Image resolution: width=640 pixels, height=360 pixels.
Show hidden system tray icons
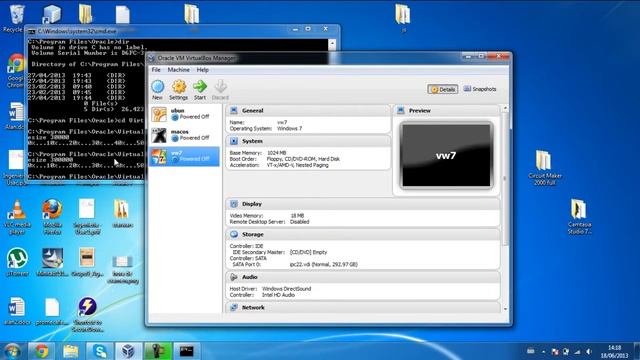[543, 351]
